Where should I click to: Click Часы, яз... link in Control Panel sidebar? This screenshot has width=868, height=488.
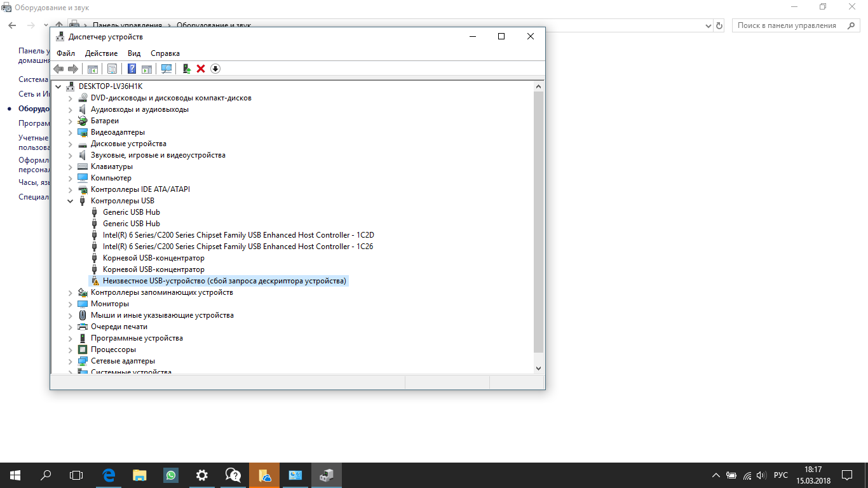34,182
